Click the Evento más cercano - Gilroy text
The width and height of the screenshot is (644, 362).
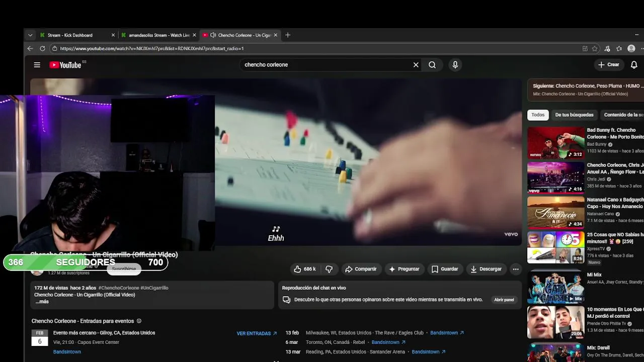[104, 333]
